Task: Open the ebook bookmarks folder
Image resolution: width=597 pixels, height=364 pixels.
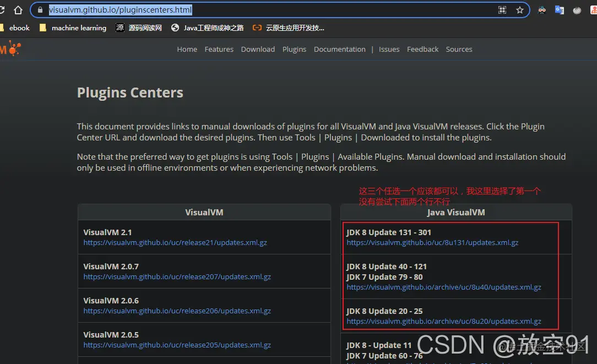Action: pyautogui.click(x=15, y=28)
